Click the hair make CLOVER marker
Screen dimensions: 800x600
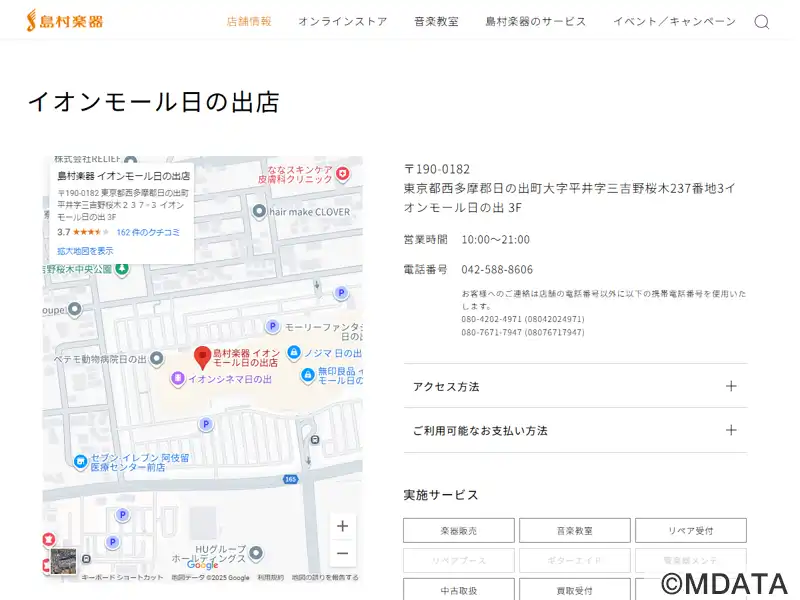260,211
